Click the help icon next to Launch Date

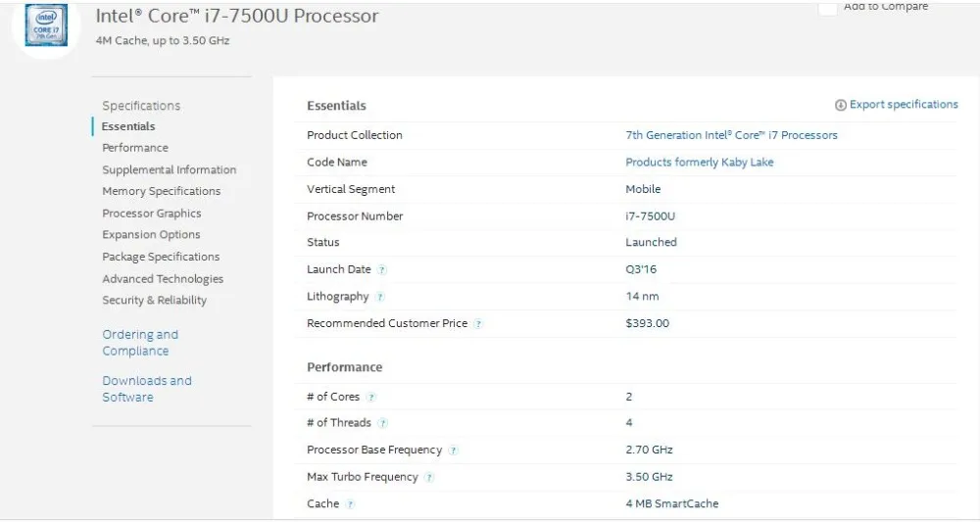click(x=382, y=270)
